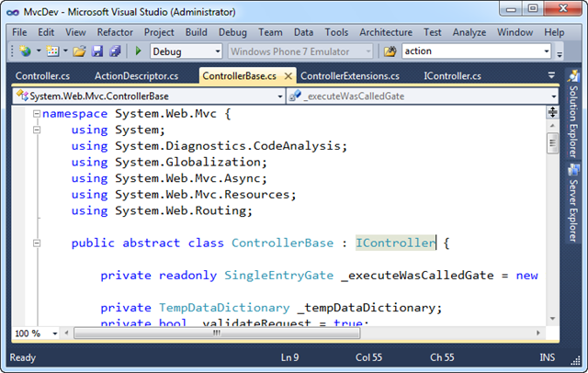588x373 pixels.
Task: Open the Data menu
Action: pyautogui.click(x=304, y=32)
